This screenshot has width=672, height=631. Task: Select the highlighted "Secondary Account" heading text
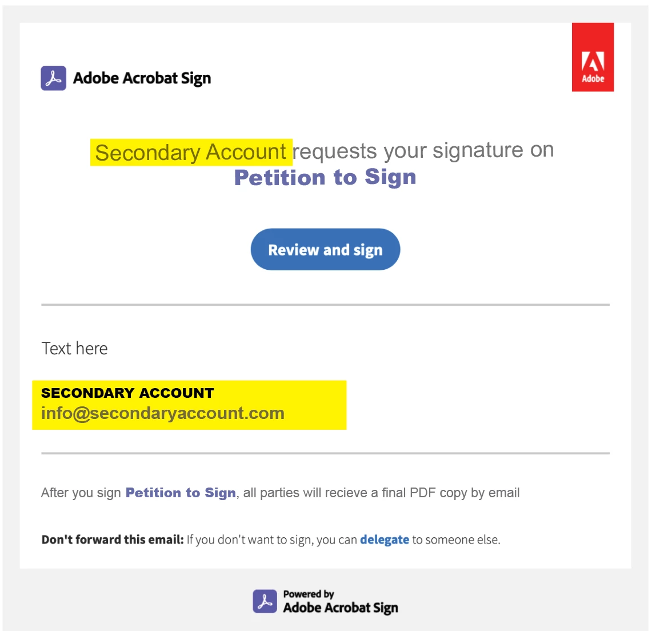(191, 152)
